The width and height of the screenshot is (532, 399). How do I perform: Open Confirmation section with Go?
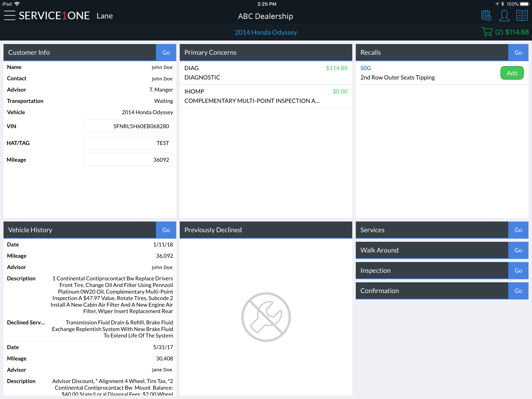(x=518, y=290)
